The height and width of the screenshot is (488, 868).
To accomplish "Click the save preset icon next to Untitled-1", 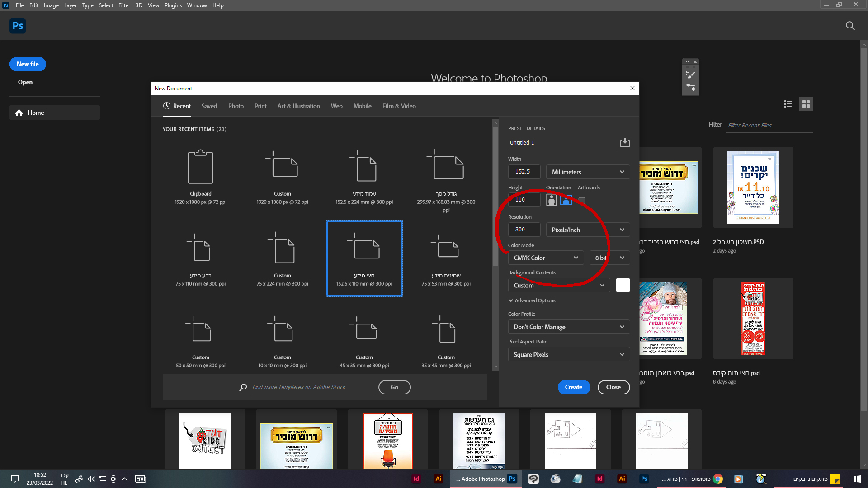I will [x=625, y=143].
